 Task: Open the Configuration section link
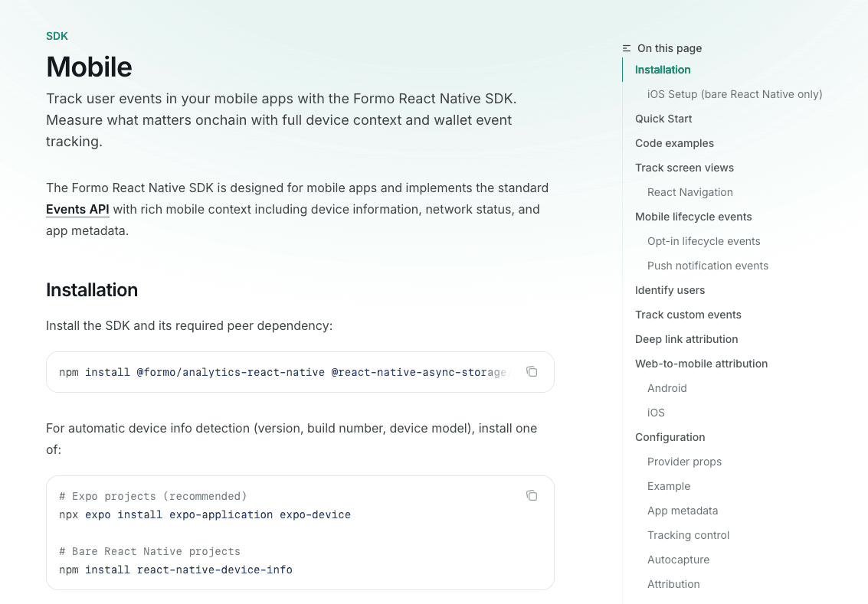coord(670,438)
